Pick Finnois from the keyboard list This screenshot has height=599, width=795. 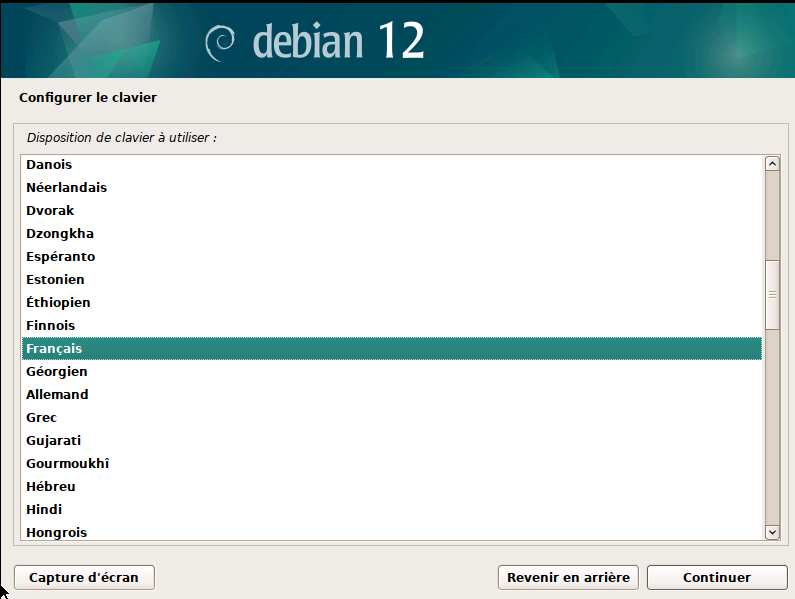pos(391,326)
